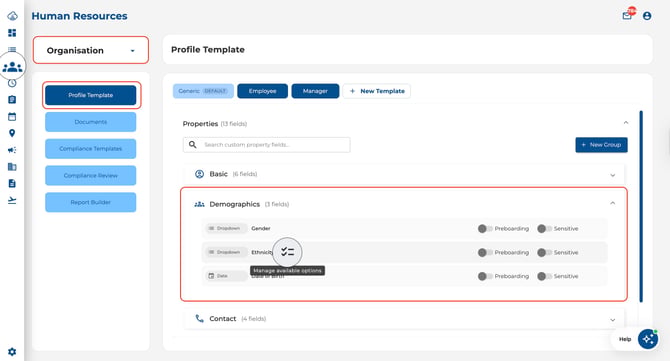Toggle Preboarding for Ethnicity field
Image resolution: width=670 pixels, height=361 pixels.
pyautogui.click(x=485, y=252)
